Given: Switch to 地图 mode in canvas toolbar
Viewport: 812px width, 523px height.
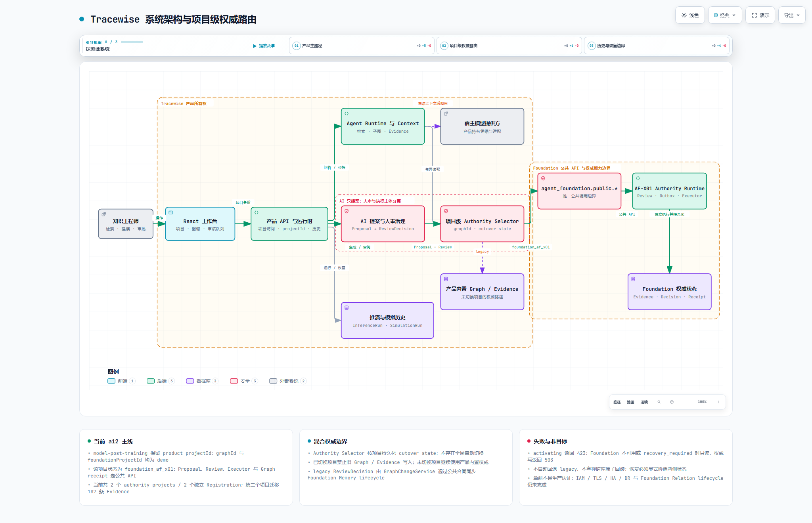Looking at the screenshot, I should coord(630,402).
